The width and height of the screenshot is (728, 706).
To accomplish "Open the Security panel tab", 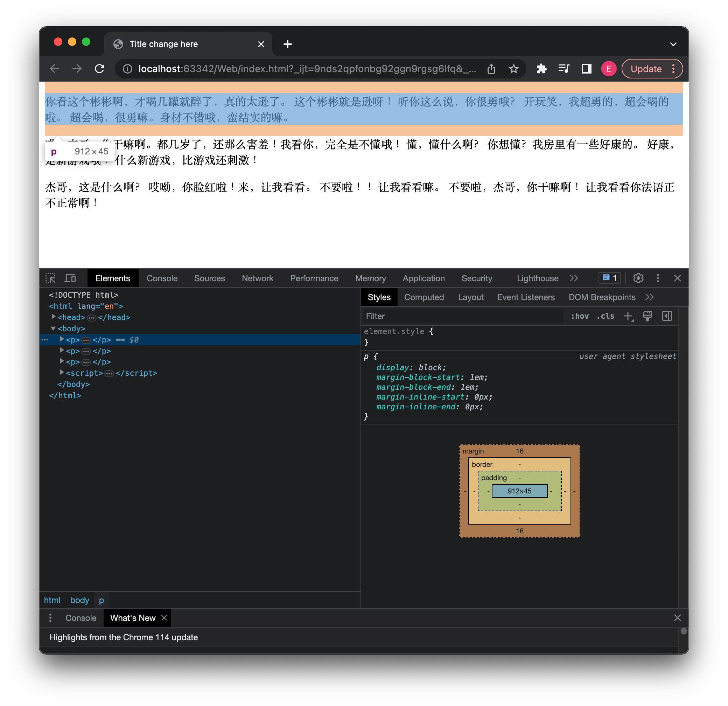I will tap(477, 278).
